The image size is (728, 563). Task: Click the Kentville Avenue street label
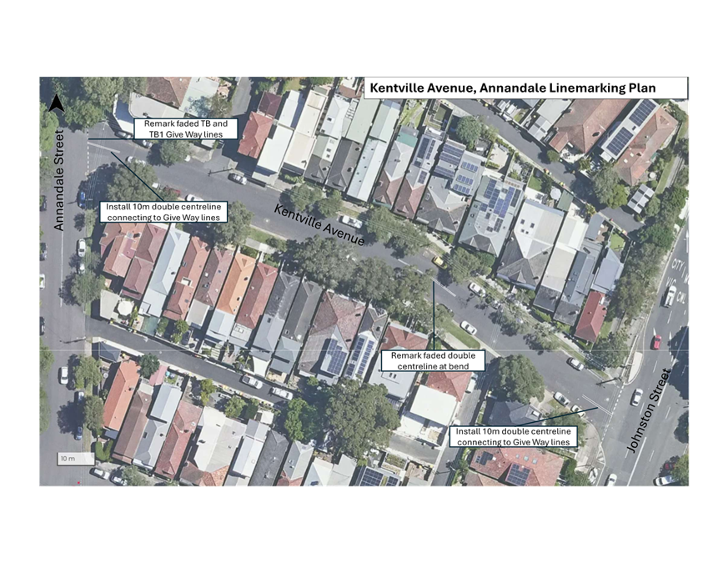319,224
